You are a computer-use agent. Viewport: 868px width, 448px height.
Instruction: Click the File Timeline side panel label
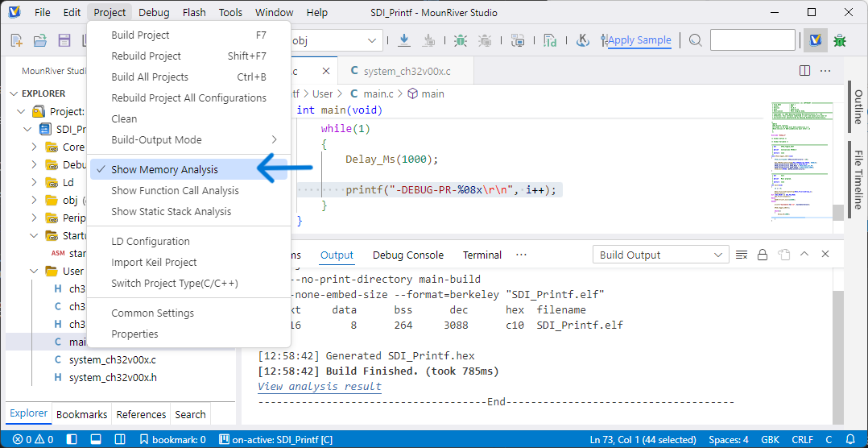tap(858, 180)
